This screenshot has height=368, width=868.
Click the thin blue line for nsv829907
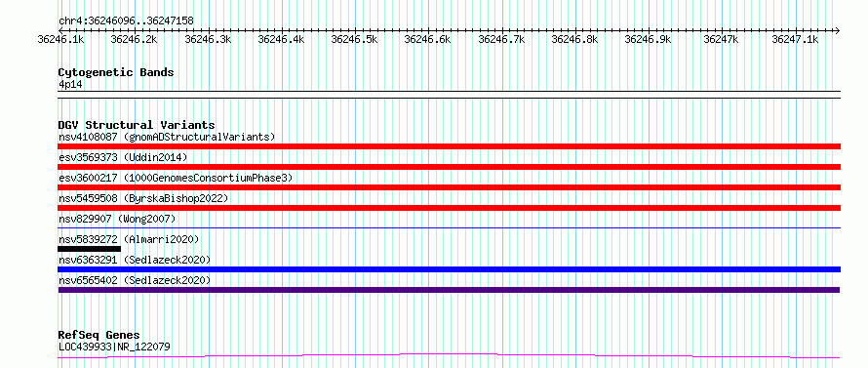click(449, 227)
